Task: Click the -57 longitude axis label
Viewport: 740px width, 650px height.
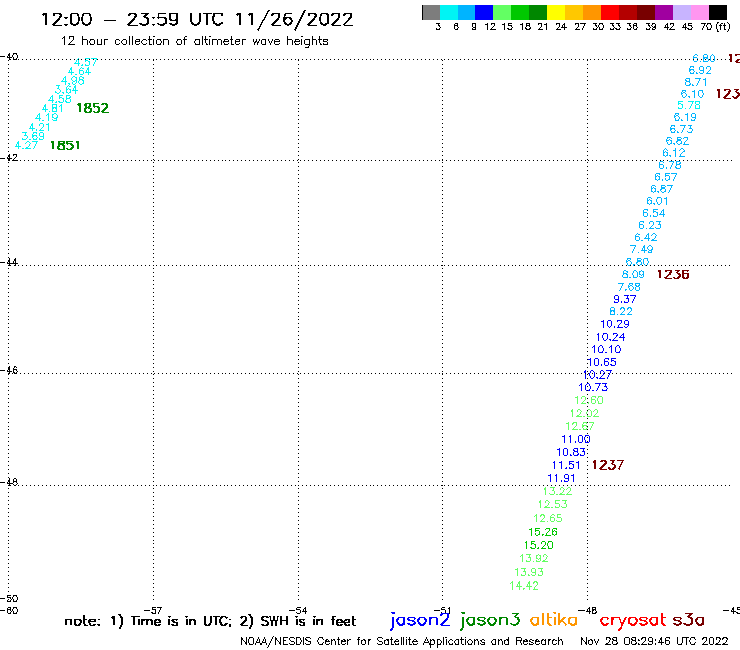Action: click(x=153, y=611)
